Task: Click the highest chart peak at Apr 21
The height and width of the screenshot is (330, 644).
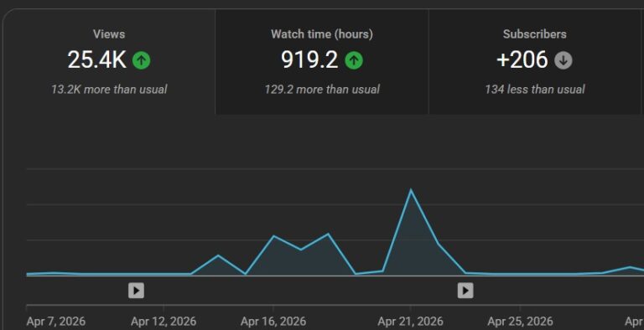Action: point(410,190)
